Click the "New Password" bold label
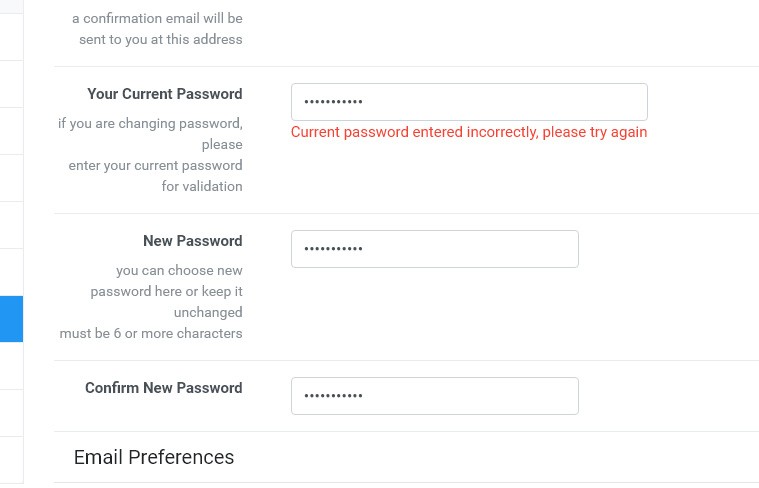 pyautogui.click(x=192, y=241)
